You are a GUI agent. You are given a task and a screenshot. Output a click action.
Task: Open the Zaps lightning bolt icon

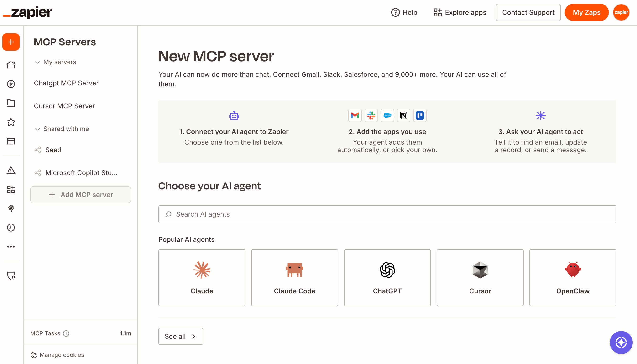point(11,84)
